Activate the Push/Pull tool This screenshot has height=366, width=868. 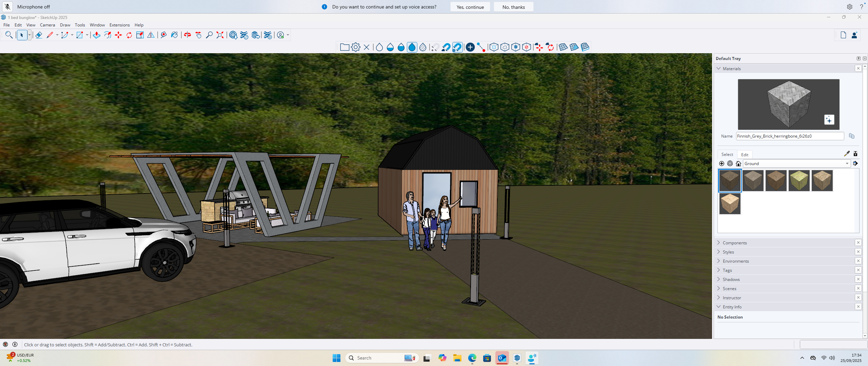(96, 35)
